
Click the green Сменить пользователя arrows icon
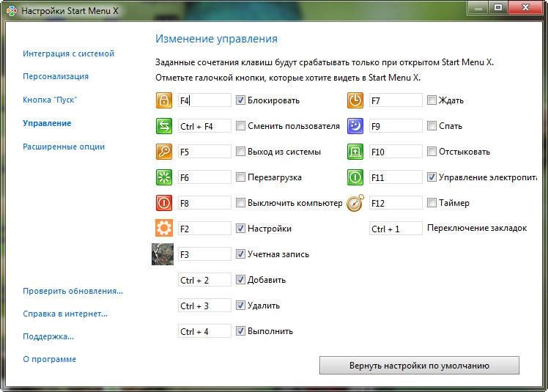pos(164,126)
